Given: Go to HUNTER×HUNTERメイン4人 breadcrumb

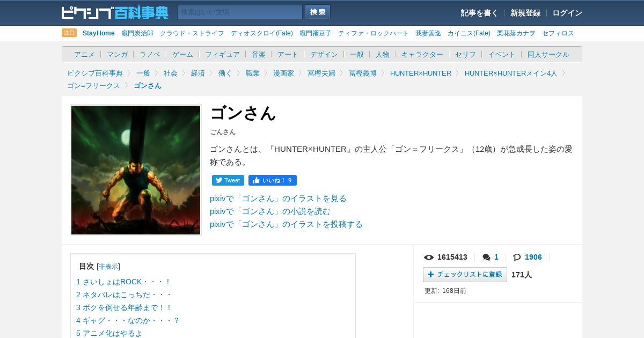Looking at the screenshot, I should (x=511, y=74).
